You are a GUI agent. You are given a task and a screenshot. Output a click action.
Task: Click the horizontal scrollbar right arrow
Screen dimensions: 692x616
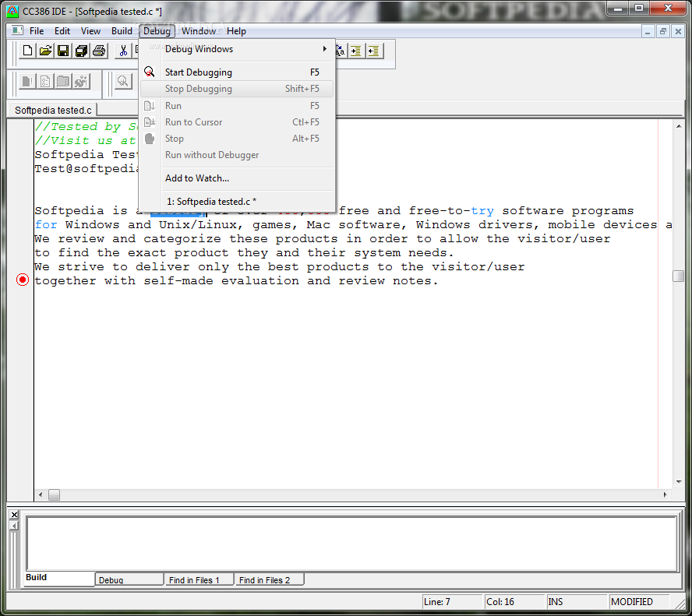pos(665,495)
